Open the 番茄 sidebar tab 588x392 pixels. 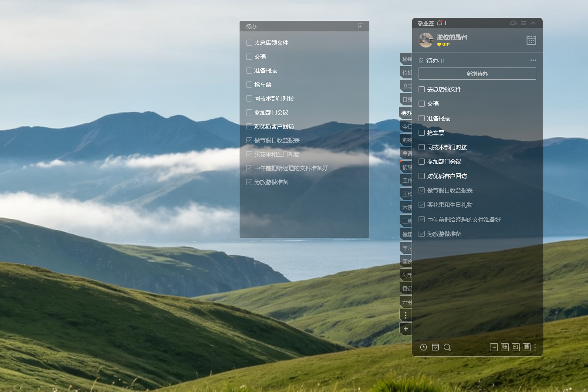[406, 289]
